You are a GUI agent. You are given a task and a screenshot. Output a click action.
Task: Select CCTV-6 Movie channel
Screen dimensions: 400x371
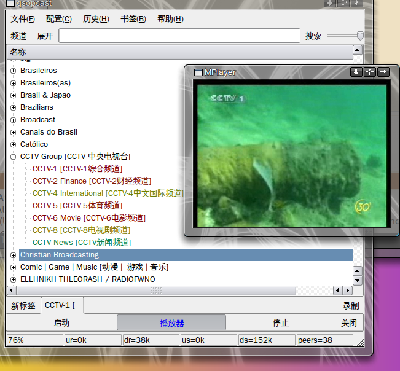tap(89, 218)
